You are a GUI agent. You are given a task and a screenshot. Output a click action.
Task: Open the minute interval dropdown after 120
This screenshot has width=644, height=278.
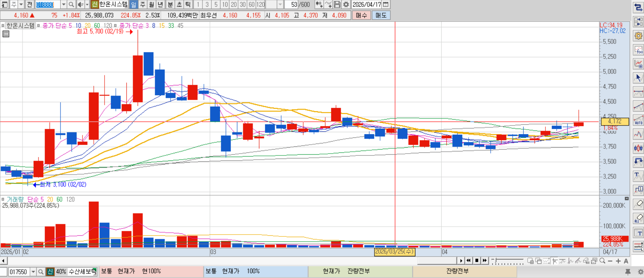click(280, 4)
